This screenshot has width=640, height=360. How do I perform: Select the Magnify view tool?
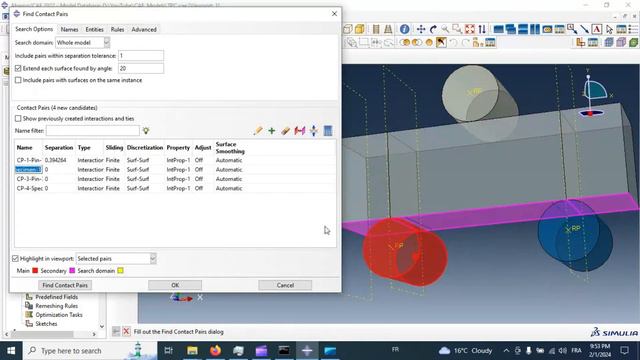pos(445,29)
